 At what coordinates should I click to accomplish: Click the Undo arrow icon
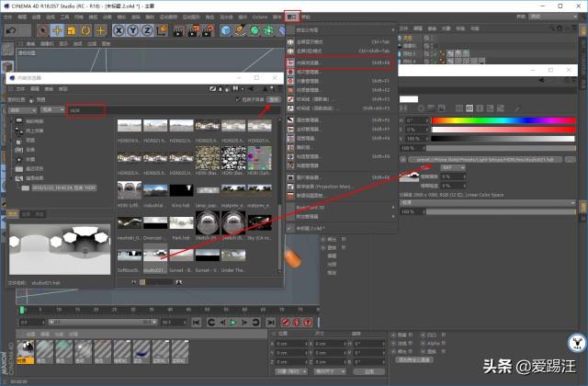click(11, 30)
